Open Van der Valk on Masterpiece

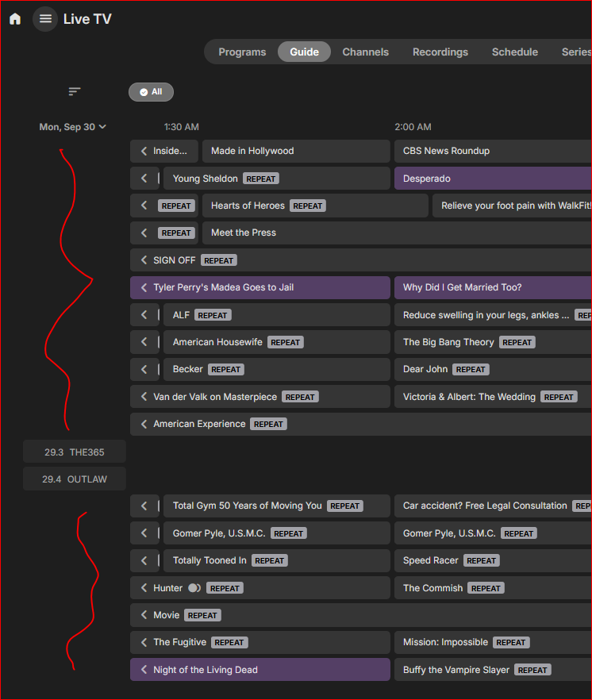[x=260, y=397]
